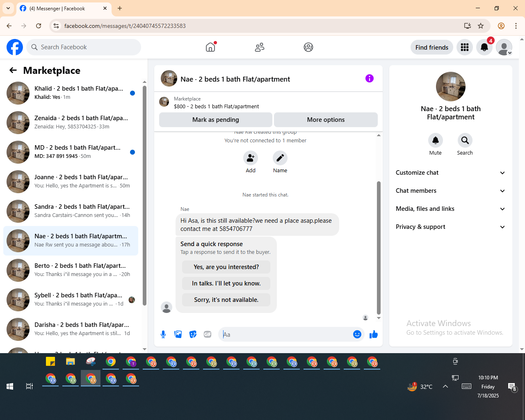Search in conversation magnifier icon
Viewport: 525px width, 420px height.
tap(465, 140)
